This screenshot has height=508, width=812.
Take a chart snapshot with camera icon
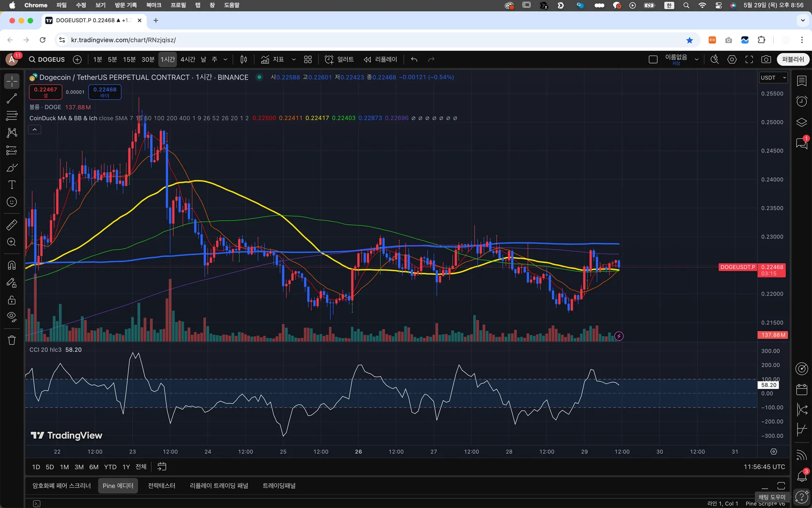pos(766,59)
